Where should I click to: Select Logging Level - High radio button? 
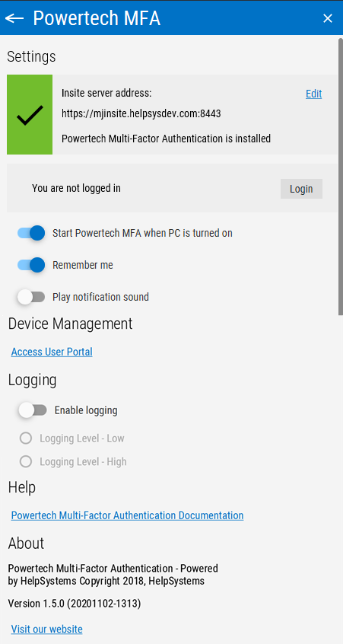click(x=26, y=461)
